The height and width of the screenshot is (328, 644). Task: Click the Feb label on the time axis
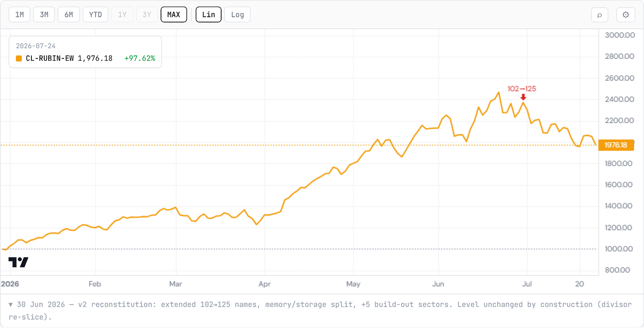[x=95, y=283]
